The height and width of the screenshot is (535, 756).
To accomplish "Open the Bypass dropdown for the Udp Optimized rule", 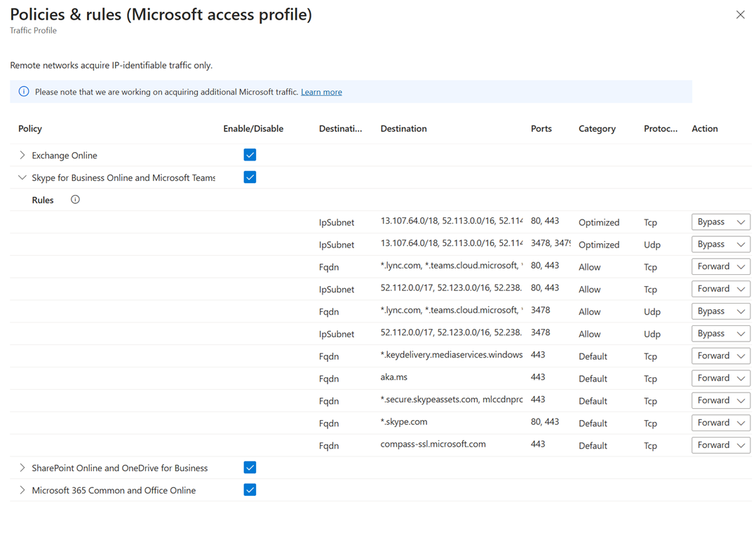I will 720,244.
